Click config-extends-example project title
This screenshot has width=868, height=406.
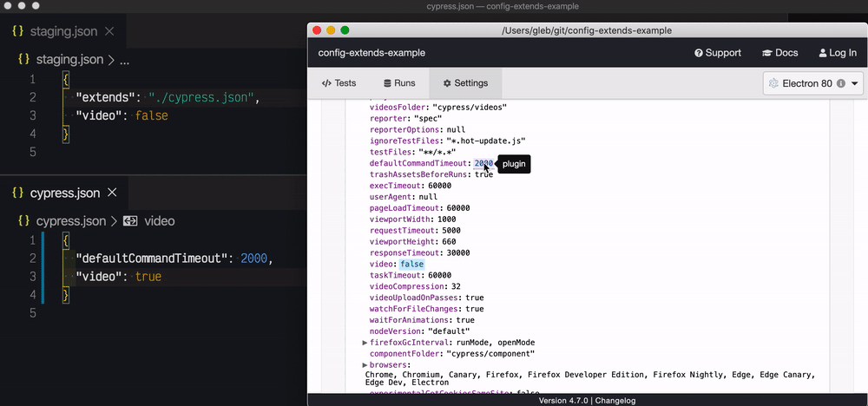pyautogui.click(x=372, y=53)
